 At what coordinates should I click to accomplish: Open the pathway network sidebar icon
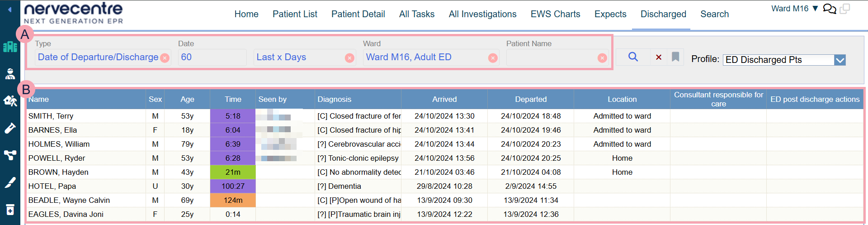coord(10,155)
